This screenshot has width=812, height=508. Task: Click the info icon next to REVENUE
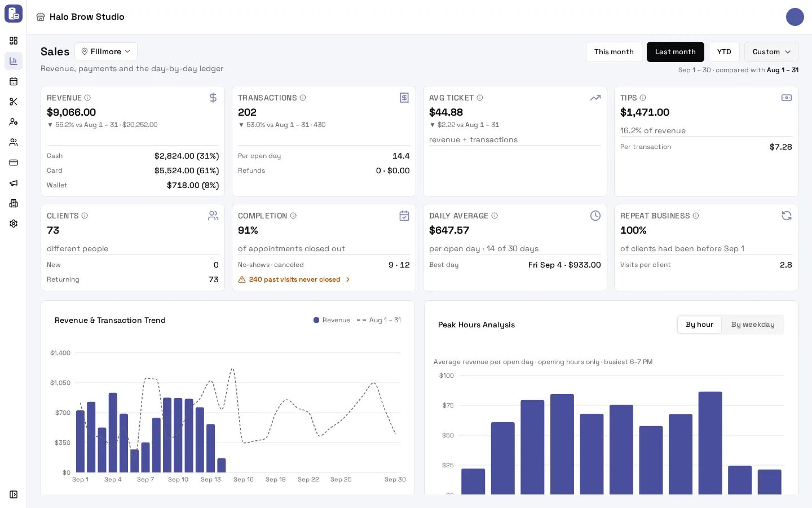pyautogui.click(x=87, y=98)
